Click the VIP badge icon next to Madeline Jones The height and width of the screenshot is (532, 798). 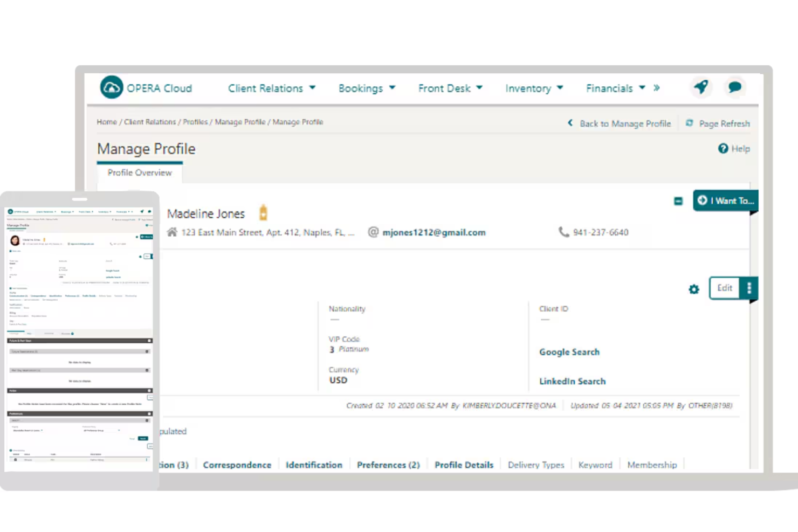pyautogui.click(x=263, y=212)
